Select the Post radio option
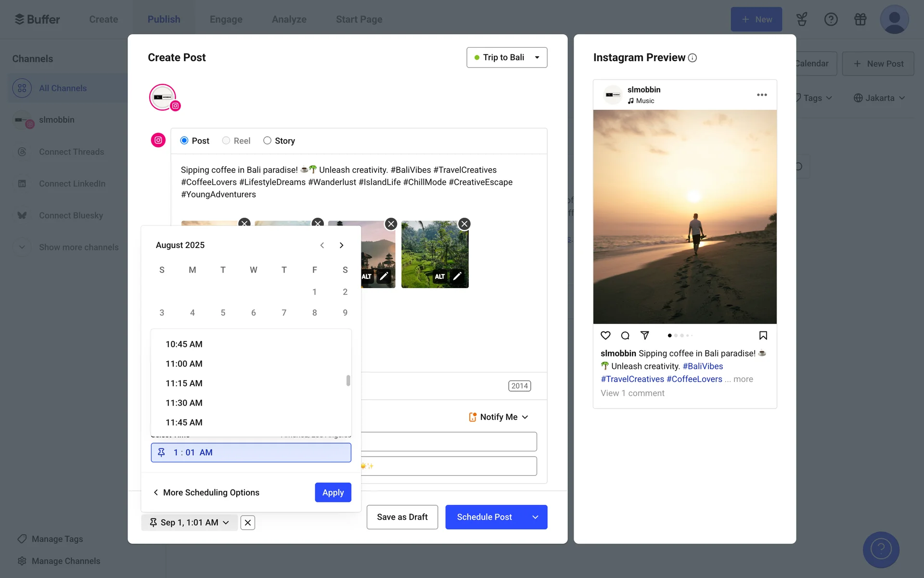The height and width of the screenshot is (578, 924). [184, 141]
